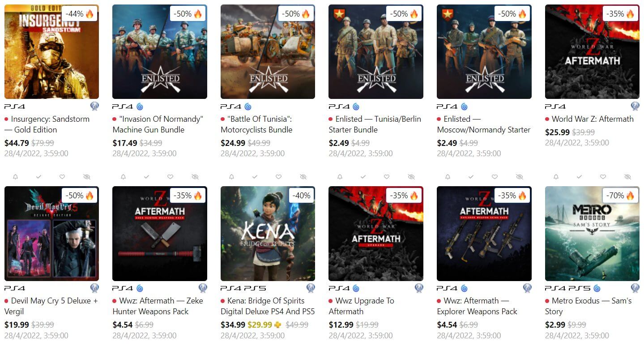Open "Invasion Of Normandy" Machine Gun Bundle link

pyautogui.click(x=158, y=124)
